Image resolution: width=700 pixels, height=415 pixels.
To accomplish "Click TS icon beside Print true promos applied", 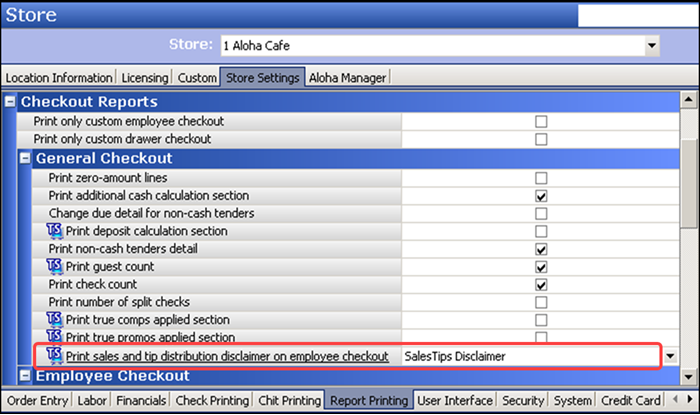I will 54,336.
